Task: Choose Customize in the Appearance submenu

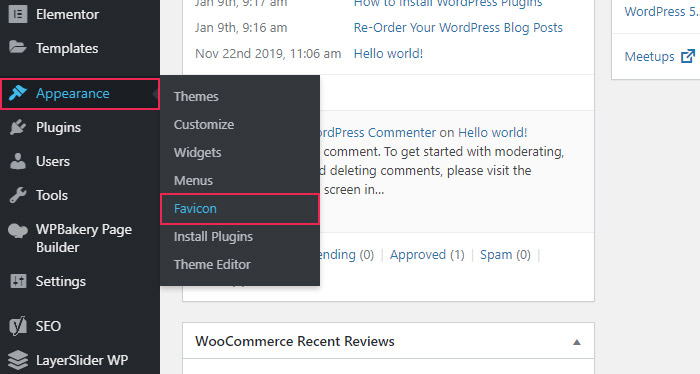Action: (x=204, y=125)
